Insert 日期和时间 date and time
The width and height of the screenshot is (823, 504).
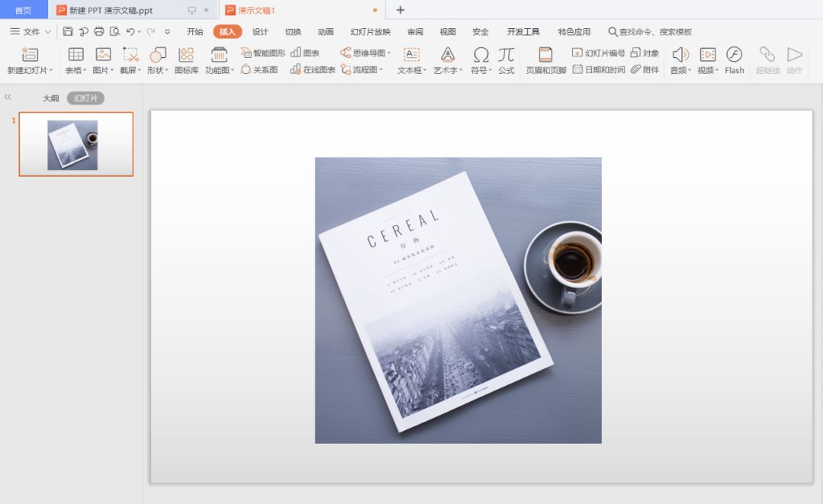598,69
